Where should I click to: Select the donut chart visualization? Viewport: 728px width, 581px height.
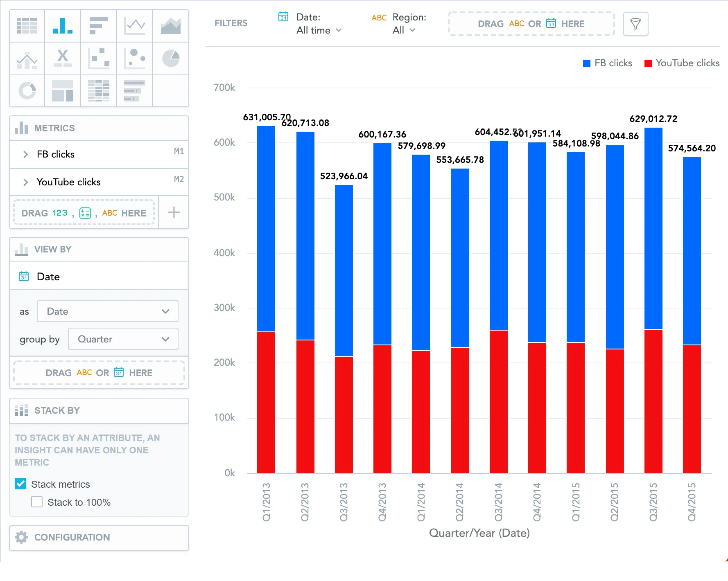pyautogui.click(x=27, y=91)
